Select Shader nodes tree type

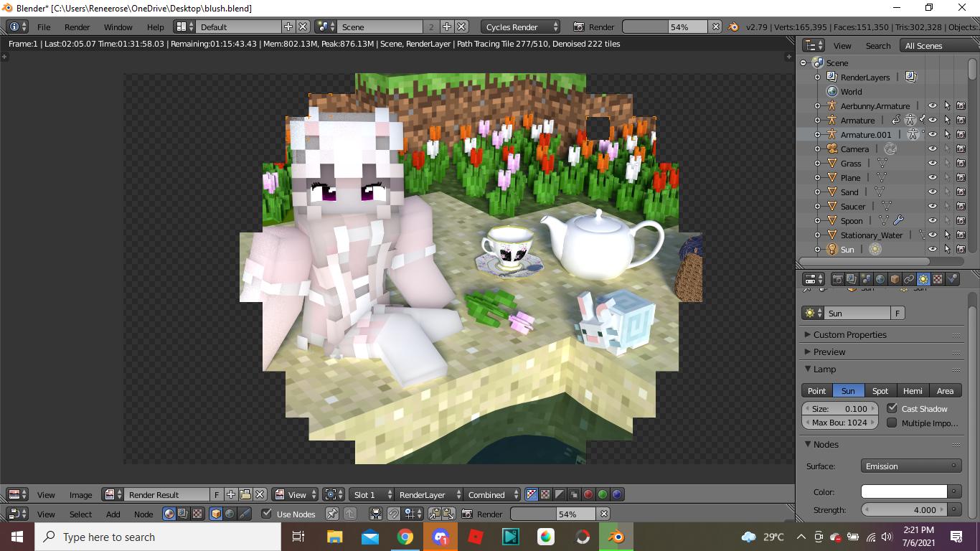click(x=169, y=514)
